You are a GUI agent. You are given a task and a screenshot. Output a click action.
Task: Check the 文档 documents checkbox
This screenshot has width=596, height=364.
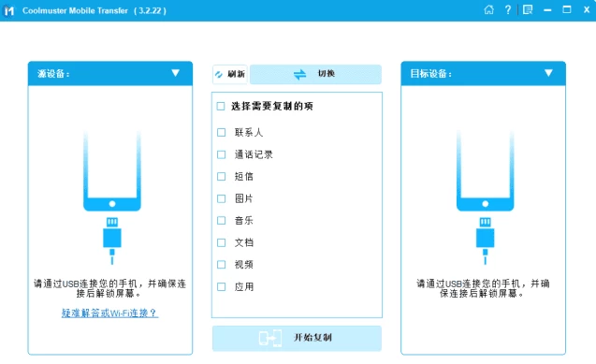tap(221, 242)
